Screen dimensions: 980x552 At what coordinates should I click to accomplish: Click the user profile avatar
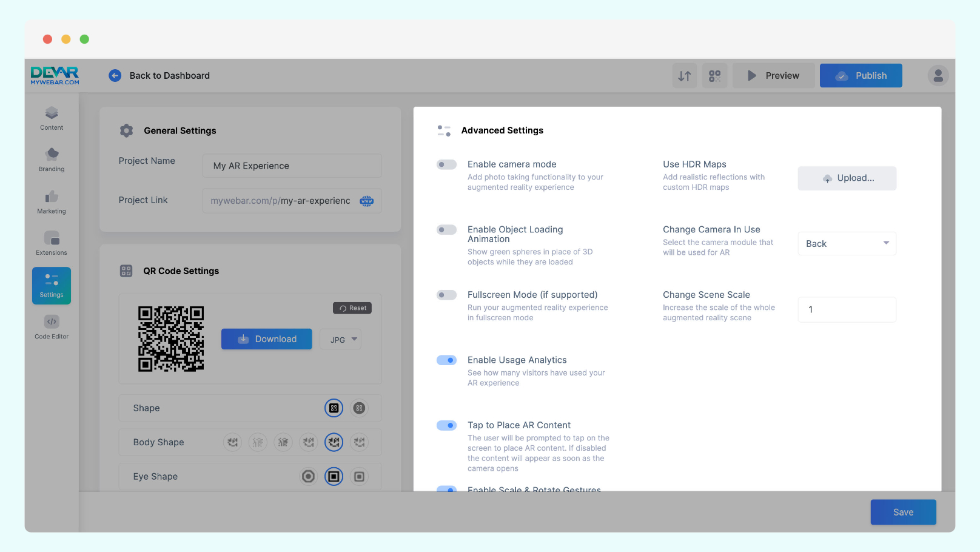click(938, 76)
